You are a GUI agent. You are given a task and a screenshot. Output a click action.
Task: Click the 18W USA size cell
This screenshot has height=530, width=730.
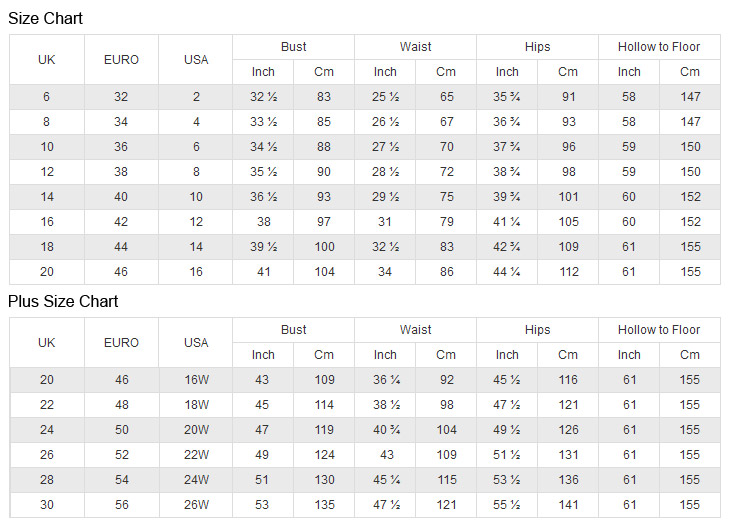tap(196, 405)
